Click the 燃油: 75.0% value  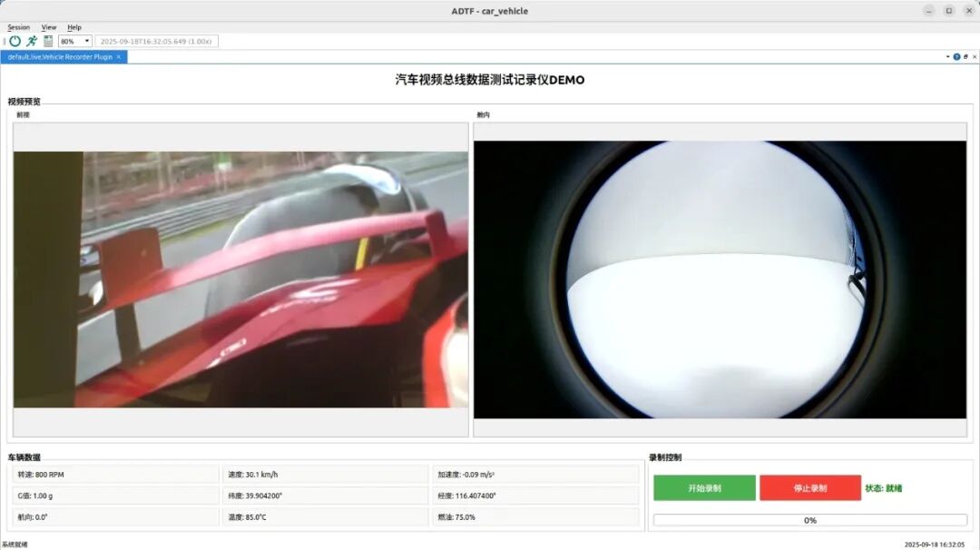click(x=535, y=517)
